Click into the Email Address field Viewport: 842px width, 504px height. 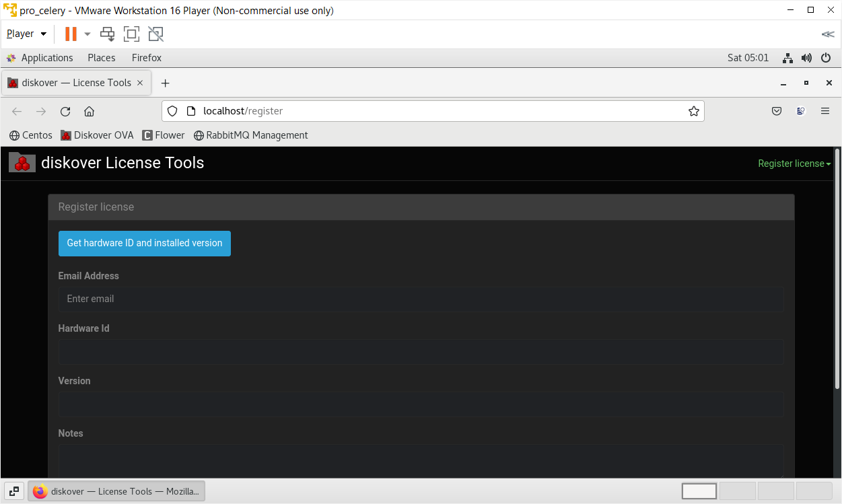(421, 299)
